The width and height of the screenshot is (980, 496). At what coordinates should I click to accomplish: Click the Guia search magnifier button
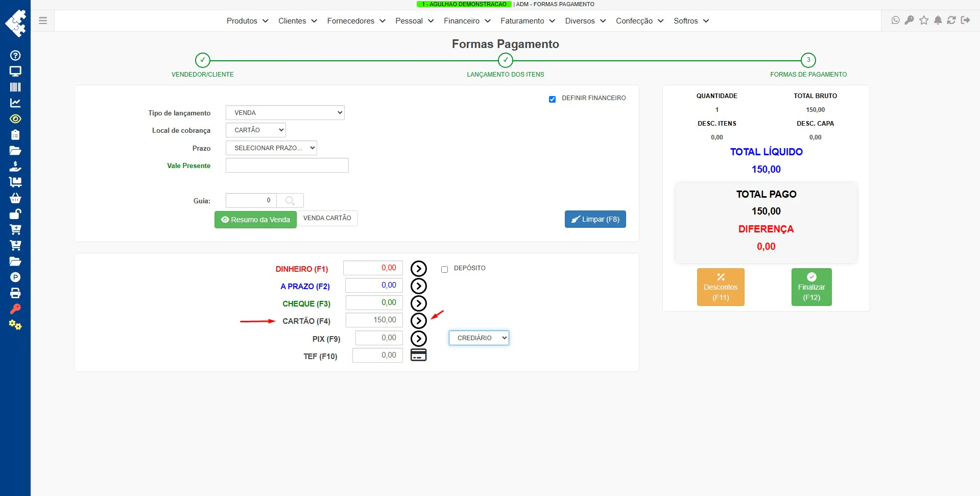[x=290, y=200]
